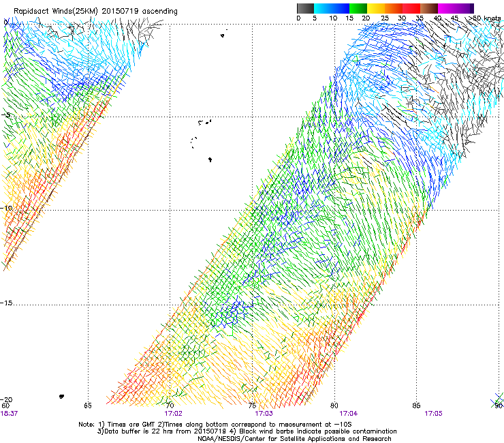Screen dimensions: 504x443
Task: Click the black island near 63E, 20S
Action: (61, 397)
